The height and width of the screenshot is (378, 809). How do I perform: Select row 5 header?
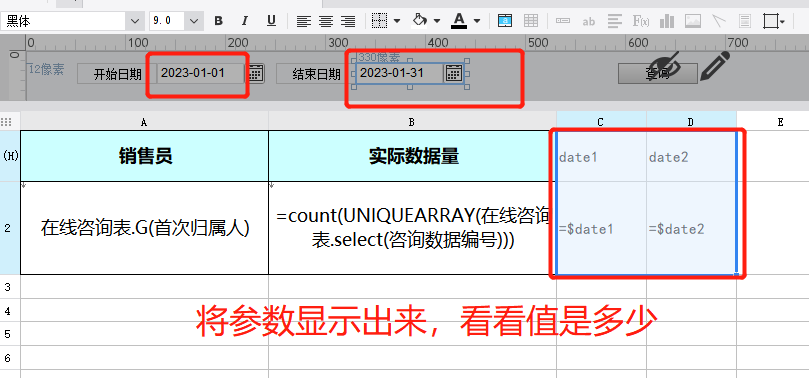click(x=10, y=334)
